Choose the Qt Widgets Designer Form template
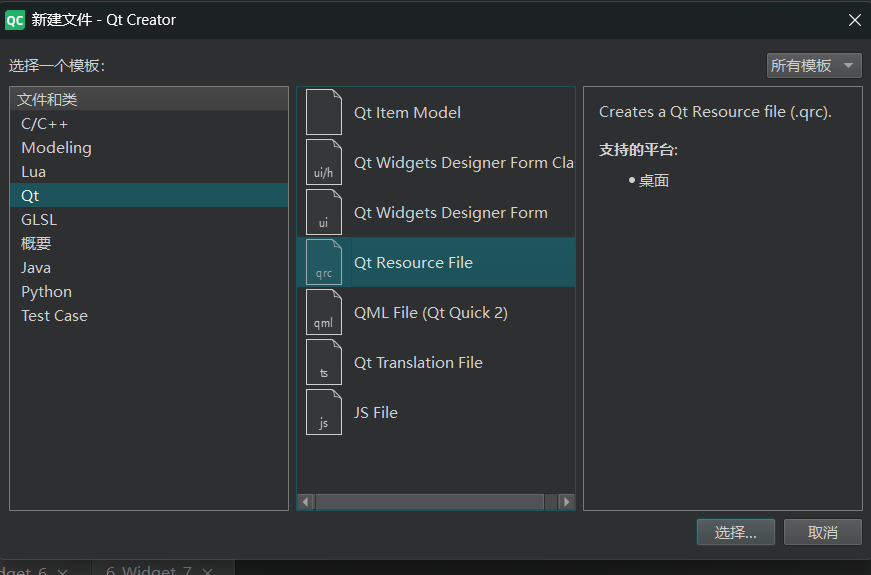The image size is (871, 575). click(x=436, y=212)
